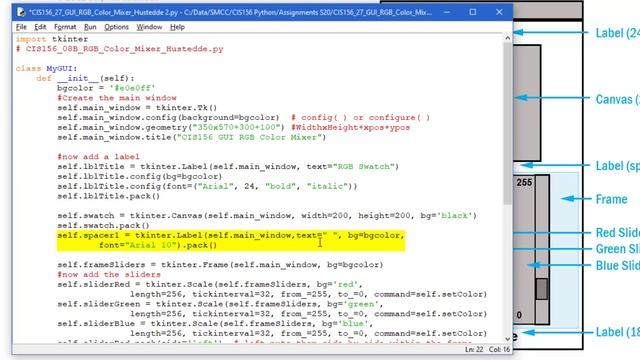
Task: Click the '#Create the main window' comment
Action: 117,98
